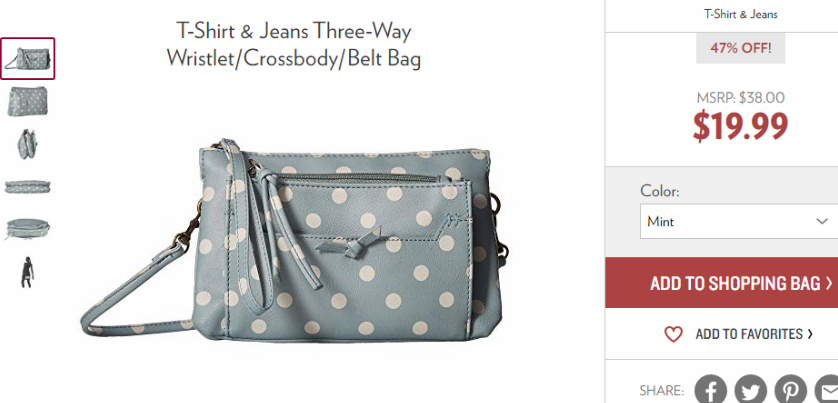Click the heart icon beside Add to Favorites
The height and width of the screenshot is (403, 838).
[x=673, y=335]
